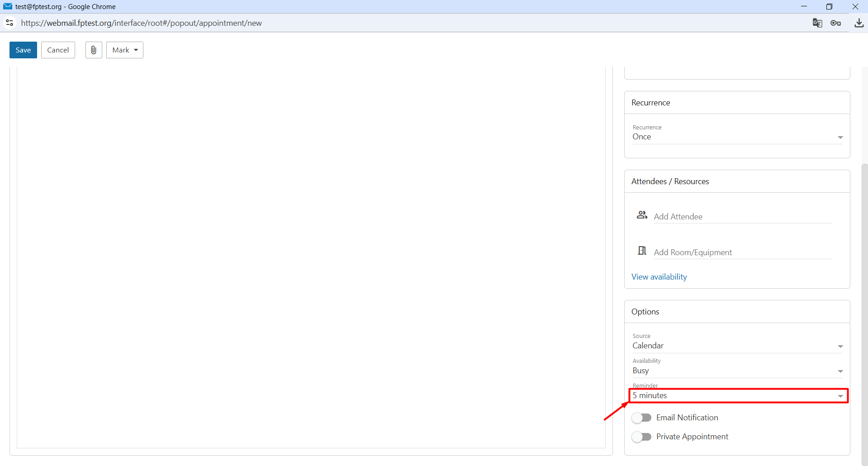Open site information icon beside URL

9,23
